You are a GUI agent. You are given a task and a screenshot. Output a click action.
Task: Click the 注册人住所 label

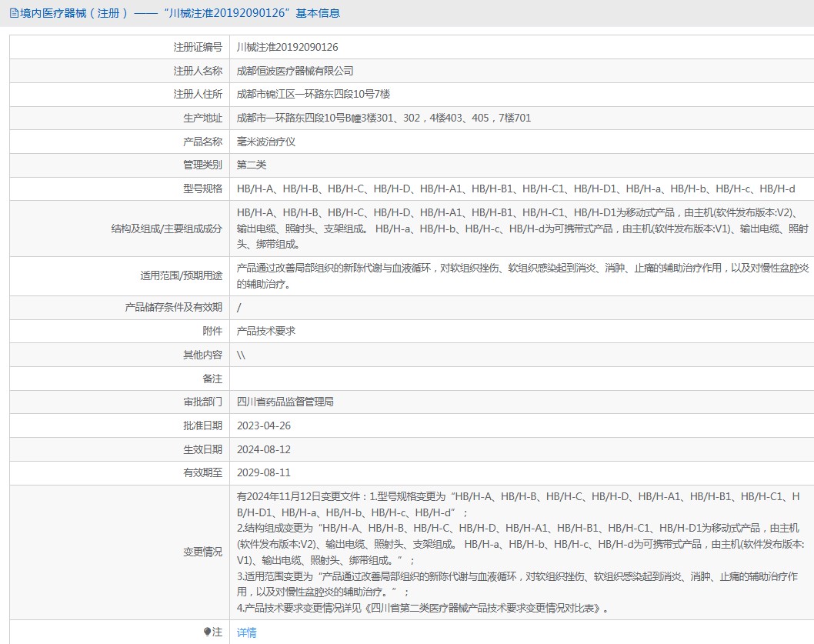[x=198, y=94]
